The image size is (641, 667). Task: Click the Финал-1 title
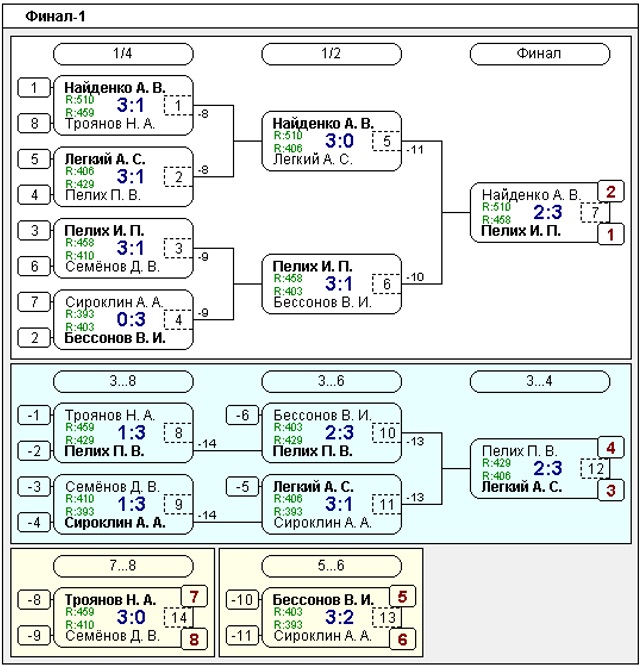(x=55, y=16)
